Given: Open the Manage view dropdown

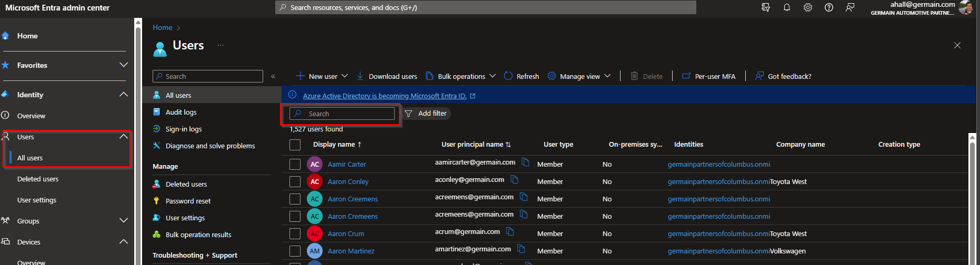Looking at the screenshot, I should 579,76.
